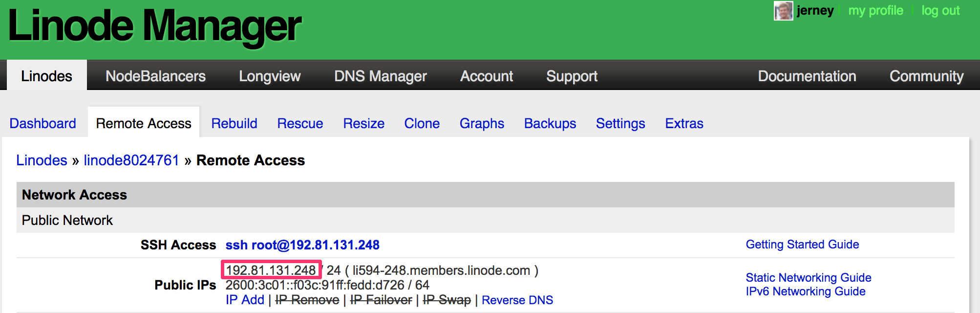Open the Getting Started Guide link
The width and height of the screenshot is (980, 313).
[802, 244]
